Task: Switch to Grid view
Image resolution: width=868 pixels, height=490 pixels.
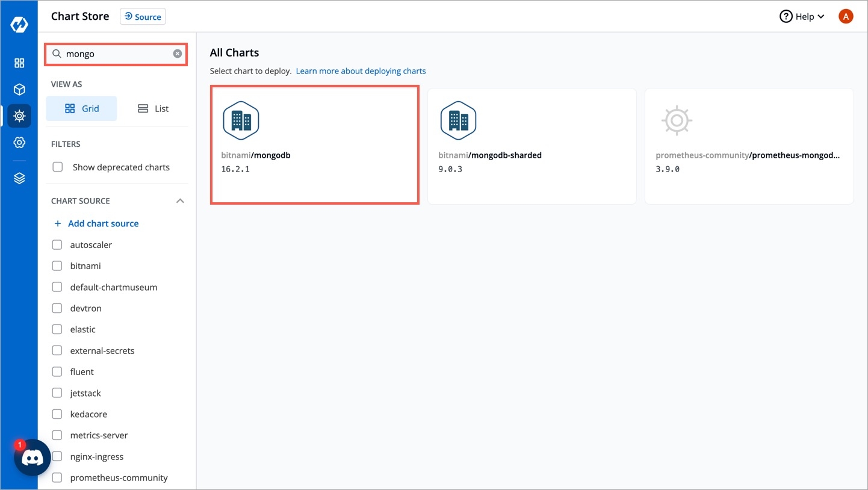Action: (82, 109)
